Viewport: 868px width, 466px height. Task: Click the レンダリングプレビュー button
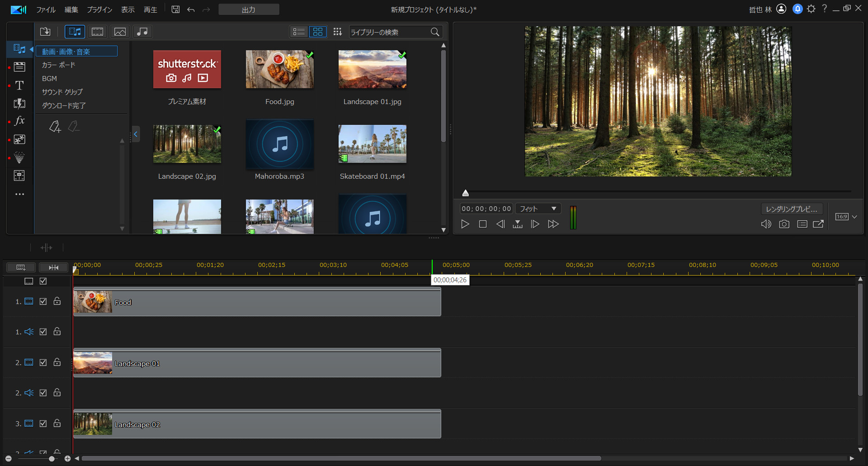click(x=792, y=209)
